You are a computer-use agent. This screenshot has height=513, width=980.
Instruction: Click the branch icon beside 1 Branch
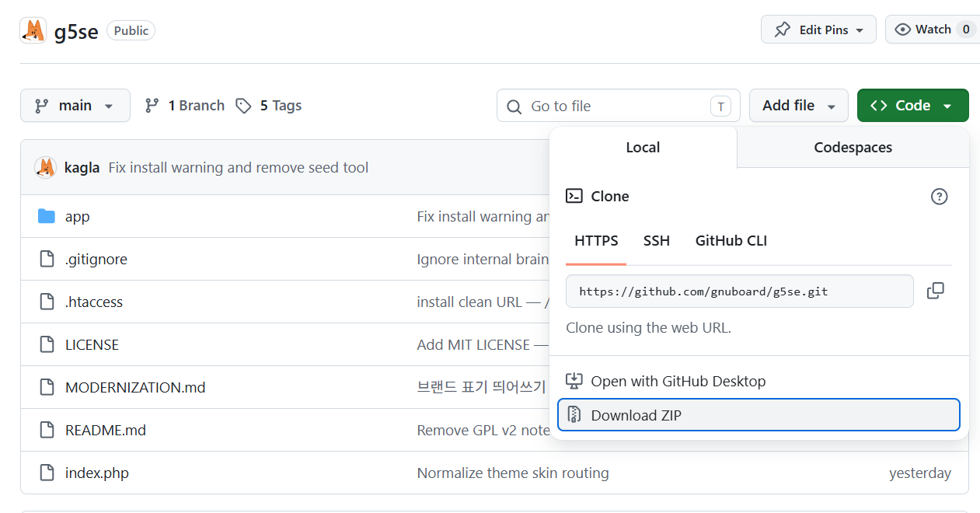pos(152,106)
